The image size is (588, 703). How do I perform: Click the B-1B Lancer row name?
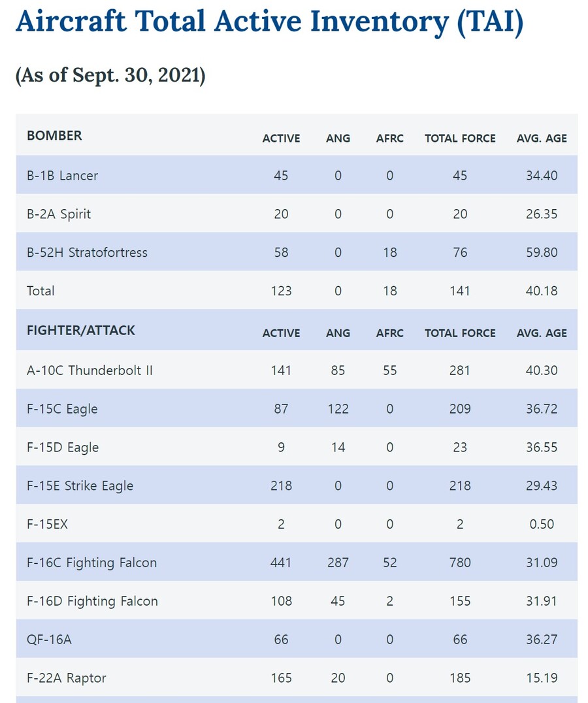point(62,176)
